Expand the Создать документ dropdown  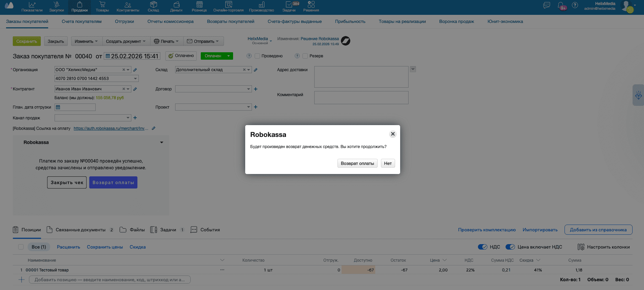pos(126,41)
